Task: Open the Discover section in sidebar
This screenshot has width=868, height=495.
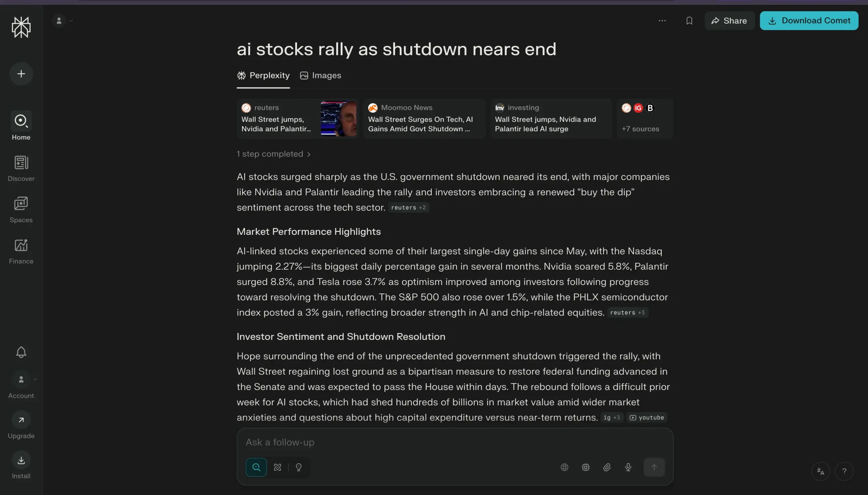Action: pos(21,168)
